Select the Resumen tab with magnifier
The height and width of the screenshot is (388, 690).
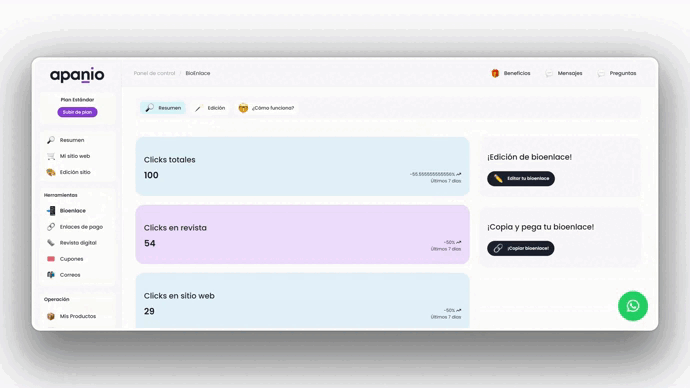(163, 108)
